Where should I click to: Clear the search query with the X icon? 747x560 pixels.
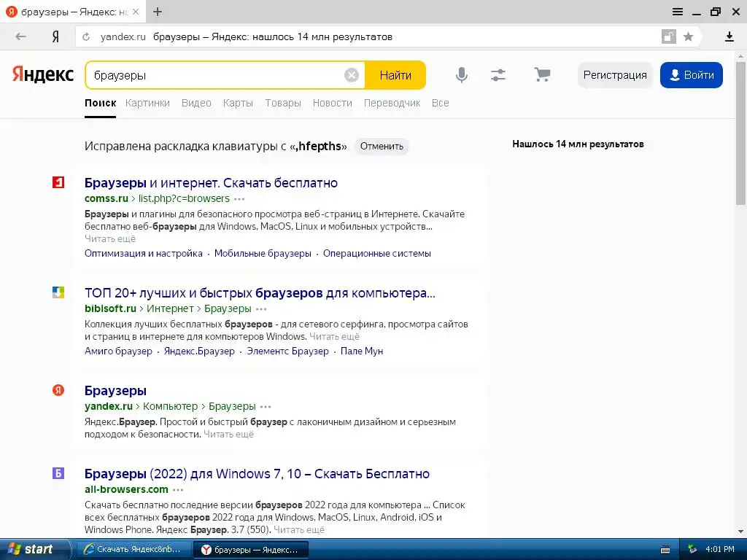coord(351,75)
